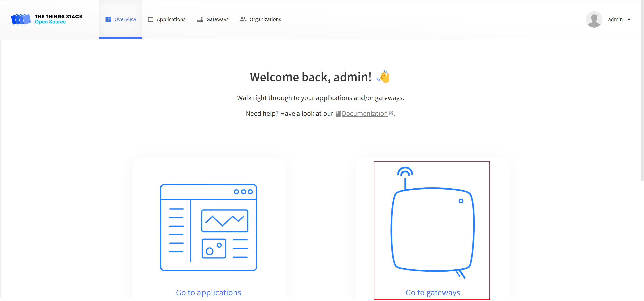Click the Organizations people icon
644x301 pixels.
click(243, 19)
